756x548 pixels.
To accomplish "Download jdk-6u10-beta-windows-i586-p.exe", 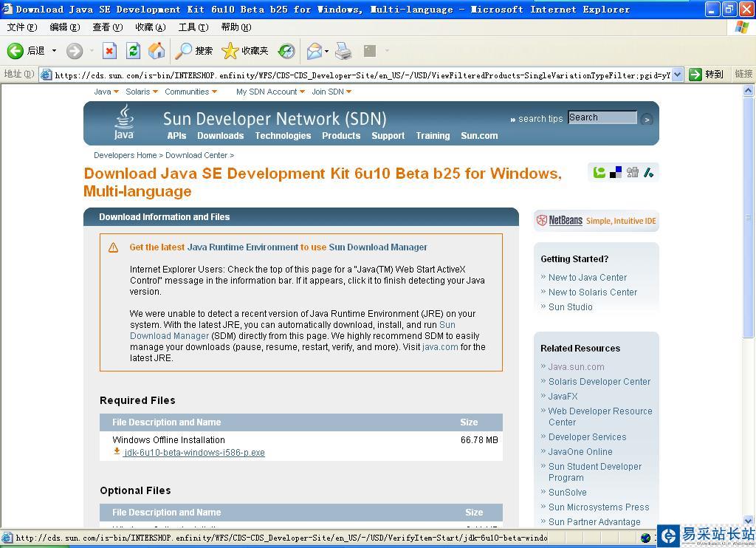I will tap(194, 453).
